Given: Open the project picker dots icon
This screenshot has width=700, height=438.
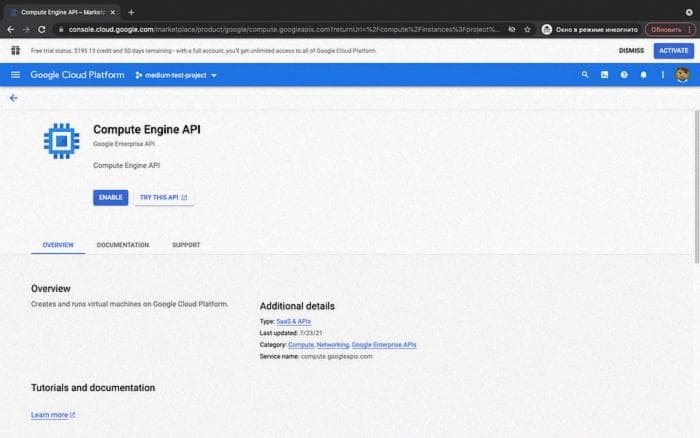Looking at the screenshot, I should [x=139, y=75].
